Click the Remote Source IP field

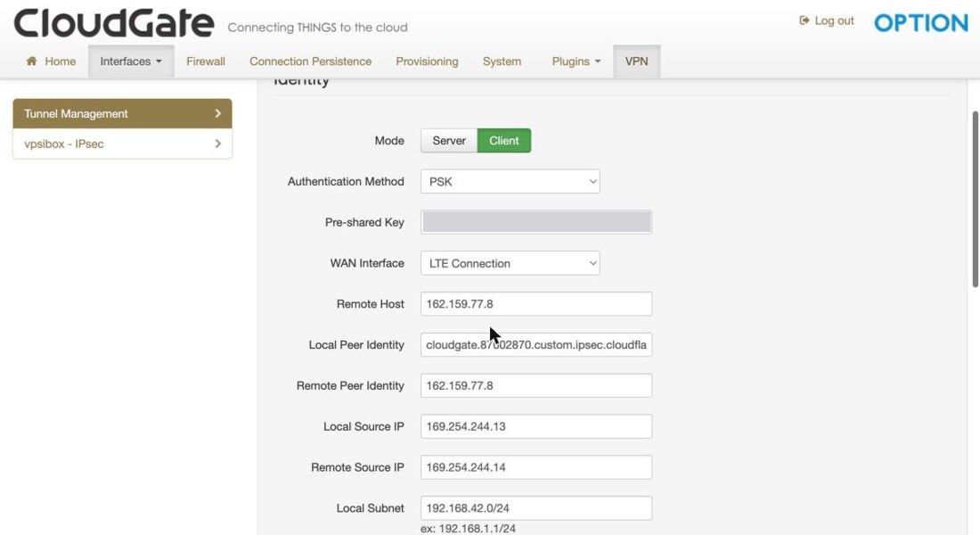pos(536,467)
